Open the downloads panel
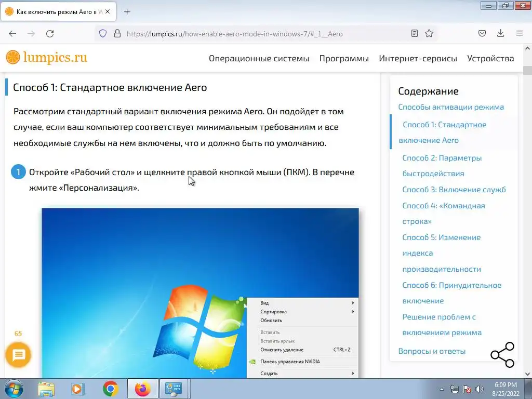This screenshot has width=532, height=399. (x=500, y=34)
